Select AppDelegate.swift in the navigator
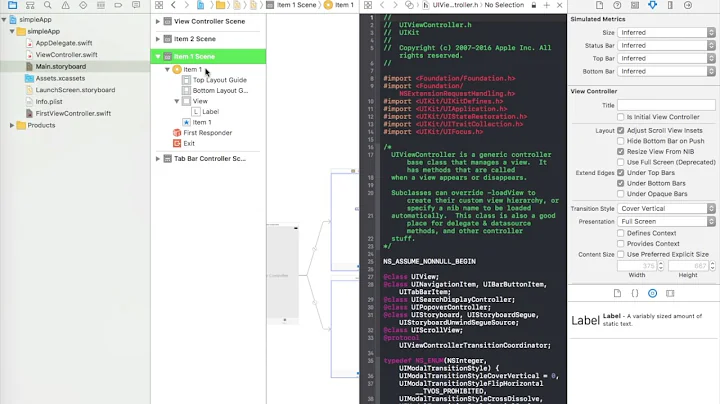This screenshot has width=720, height=404. (64, 43)
